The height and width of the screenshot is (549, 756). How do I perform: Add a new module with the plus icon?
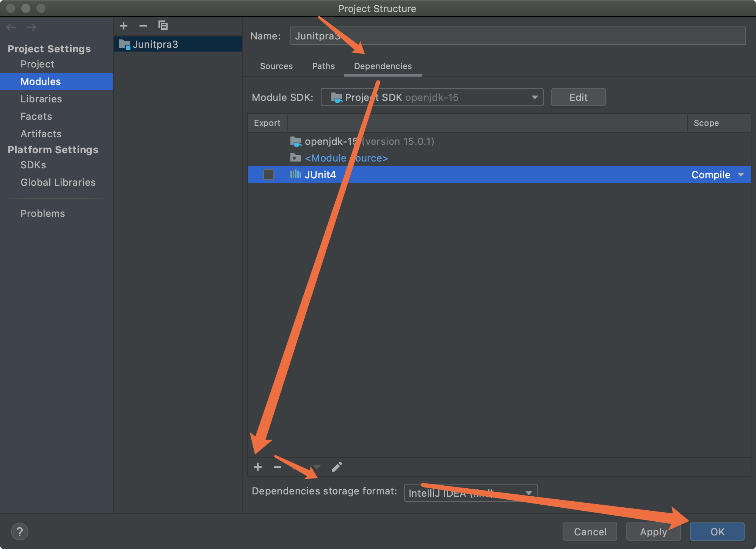point(124,26)
